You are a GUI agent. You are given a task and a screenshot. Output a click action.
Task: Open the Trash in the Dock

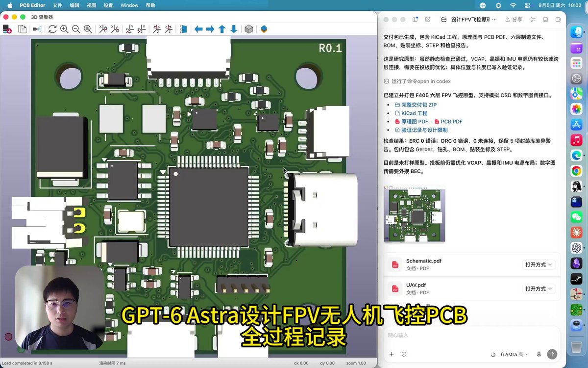pyautogui.click(x=576, y=347)
